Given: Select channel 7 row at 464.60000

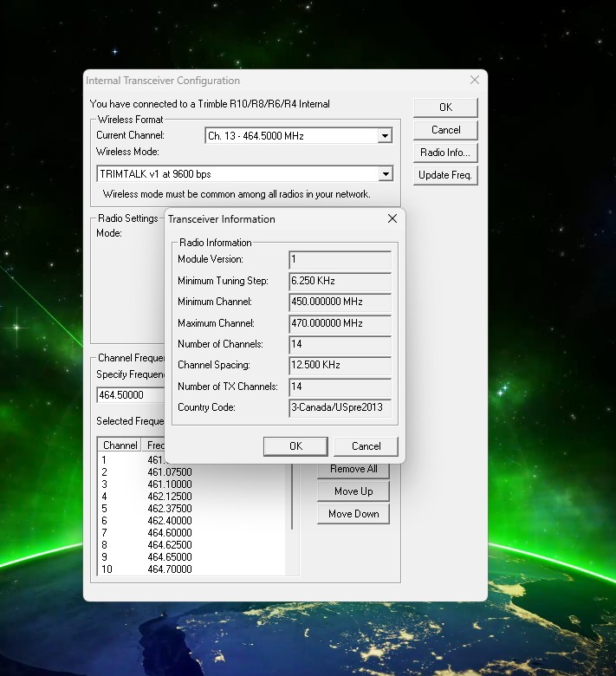Looking at the screenshot, I should [169, 533].
